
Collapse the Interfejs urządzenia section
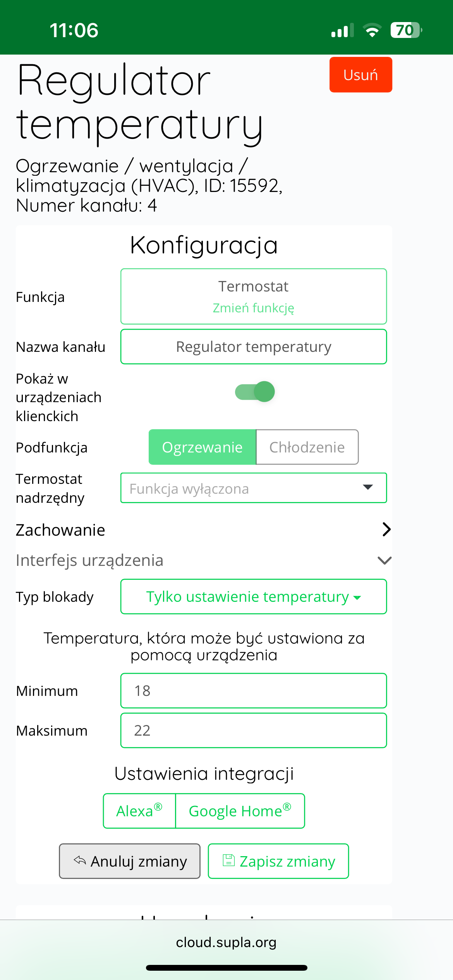[x=204, y=560]
